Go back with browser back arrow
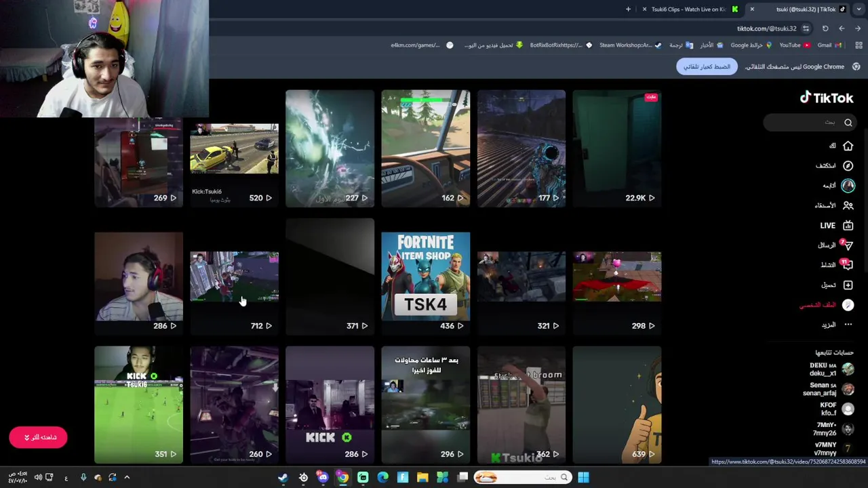 [842, 28]
